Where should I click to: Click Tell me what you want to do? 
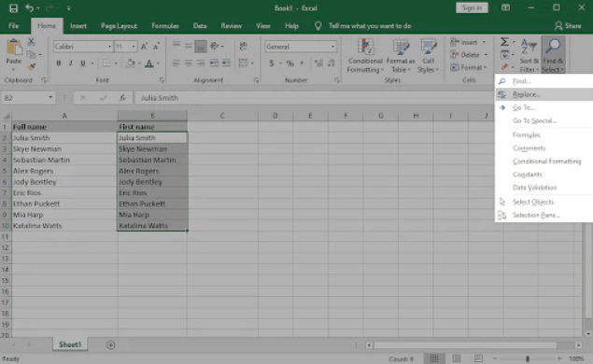pos(370,26)
